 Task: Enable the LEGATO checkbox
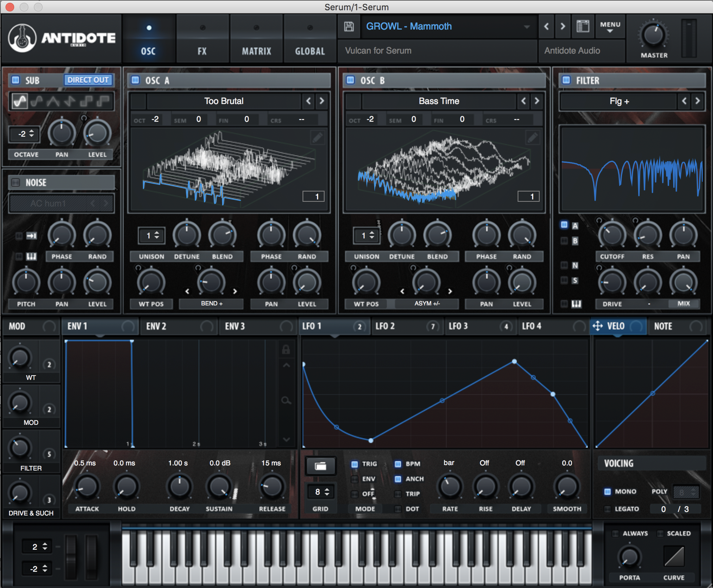[x=607, y=509]
